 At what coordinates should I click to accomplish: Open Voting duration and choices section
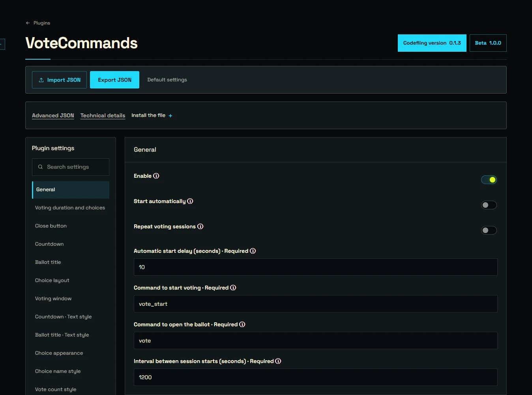coord(71,208)
